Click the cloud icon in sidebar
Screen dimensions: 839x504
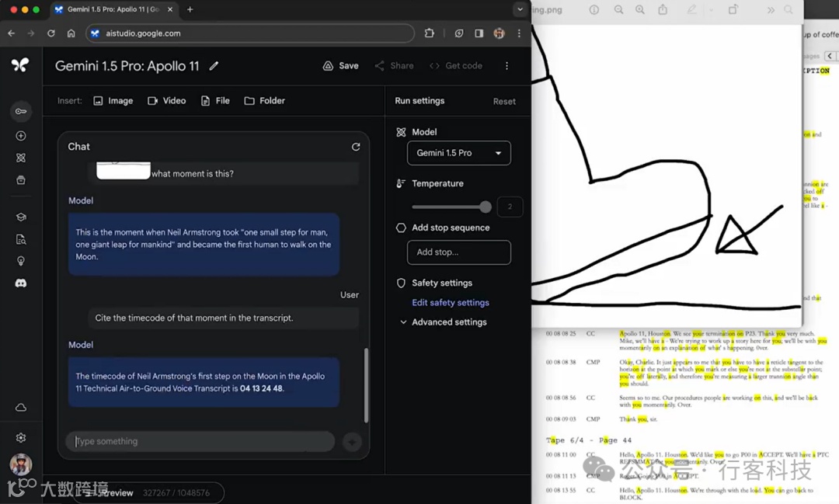21,408
